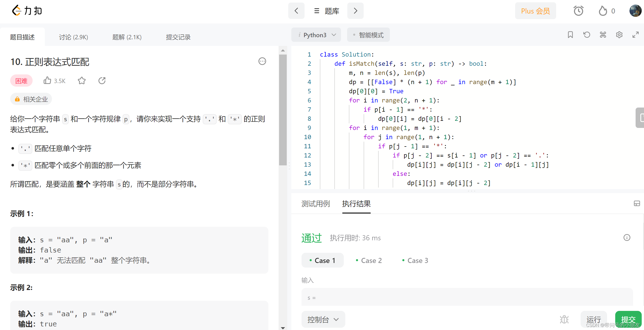Switch to 执行结果 tab
Viewport: 644px width, 330px height.
356,204
